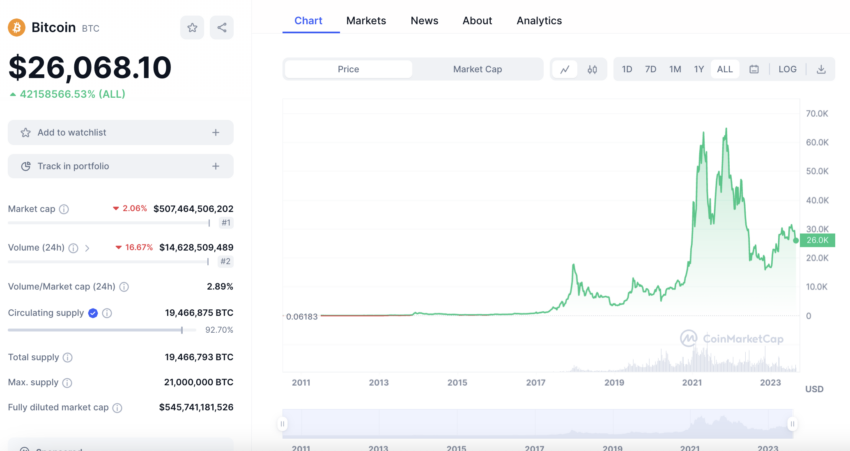
Task: Click the plus sign on Add to watchlist
Action: click(x=216, y=133)
